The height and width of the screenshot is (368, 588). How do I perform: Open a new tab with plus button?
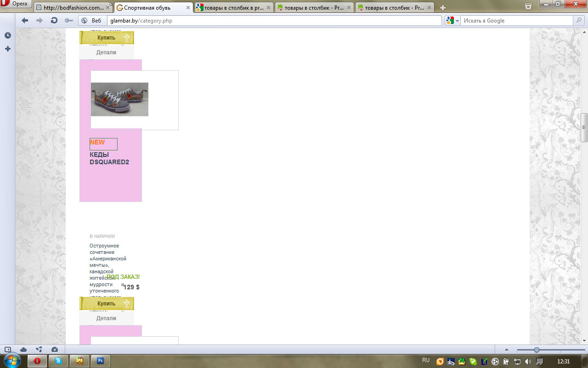click(x=443, y=8)
